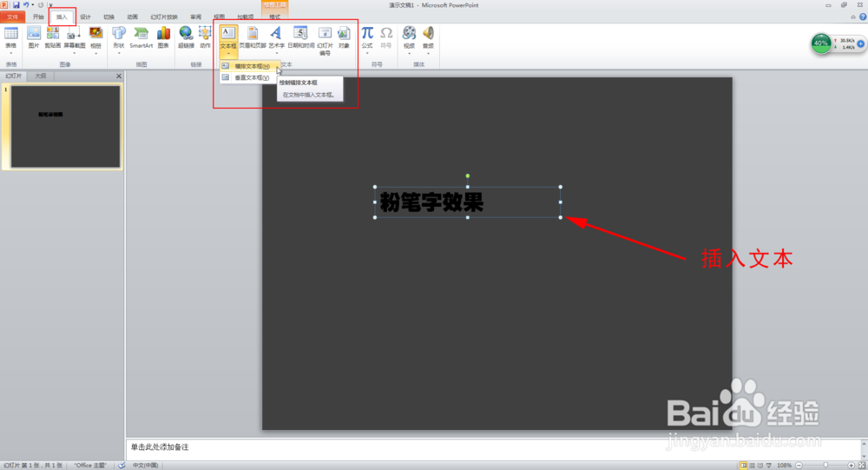Click the 108% zoom level
Image resolution: width=868 pixels, height=470 pixels.
[x=784, y=466]
